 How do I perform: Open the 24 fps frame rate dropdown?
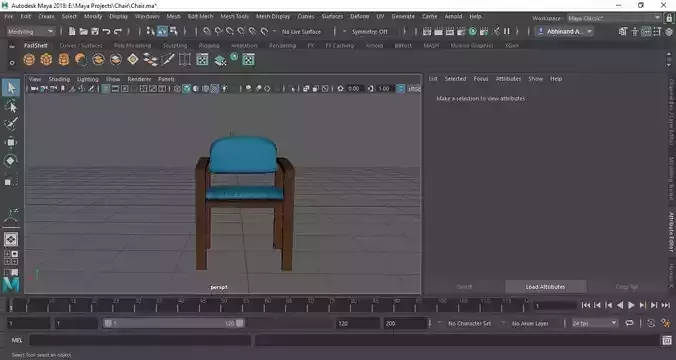(595, 323)
